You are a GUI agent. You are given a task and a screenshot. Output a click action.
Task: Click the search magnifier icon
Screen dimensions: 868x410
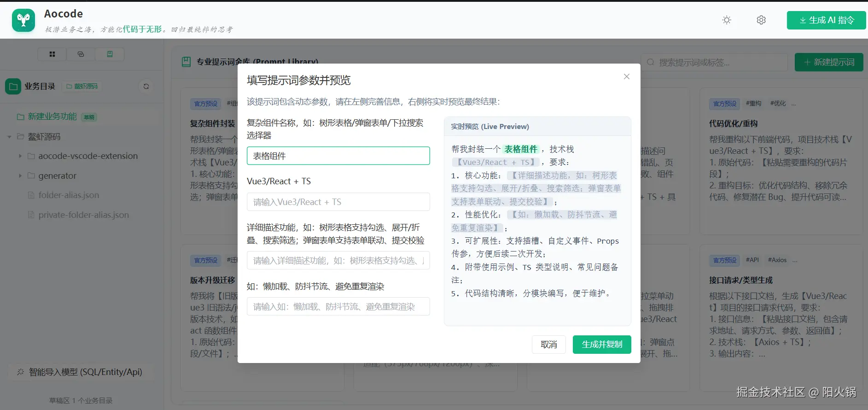[651, 62]
